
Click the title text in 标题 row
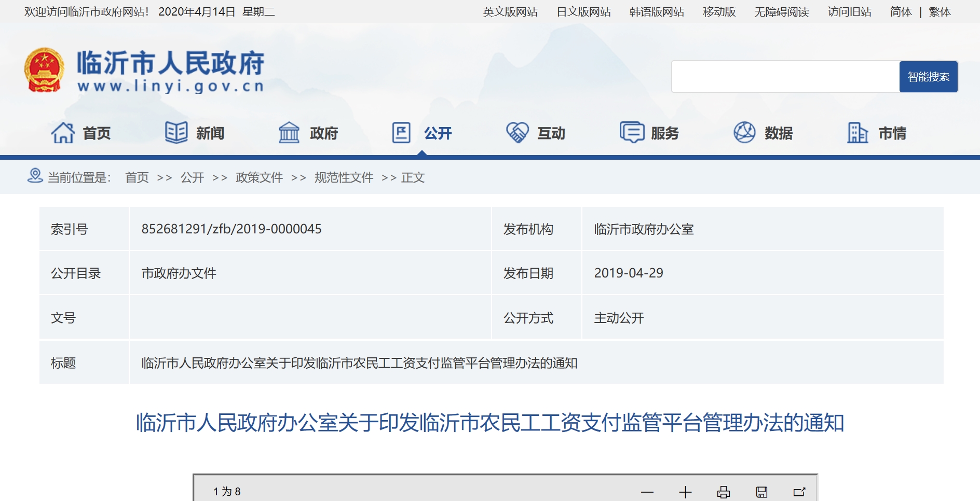pyautogui.click(x=359, y=363)
